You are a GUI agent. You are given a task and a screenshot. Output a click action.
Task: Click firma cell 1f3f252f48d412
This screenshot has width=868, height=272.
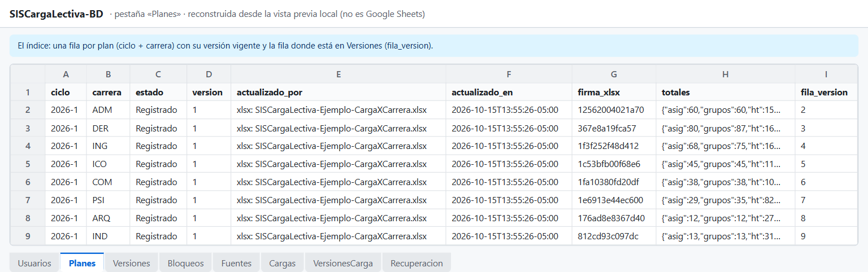click(614, 146)
